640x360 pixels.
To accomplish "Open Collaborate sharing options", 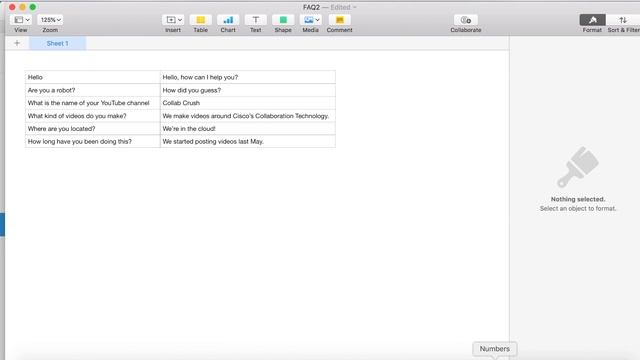I will click(x=466, y=20).
